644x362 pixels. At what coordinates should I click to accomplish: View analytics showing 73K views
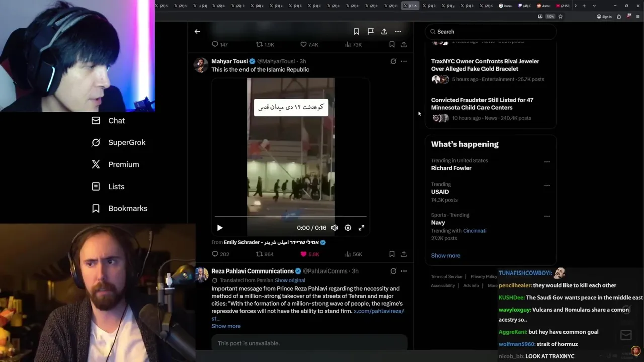click(x=353, y=44)
